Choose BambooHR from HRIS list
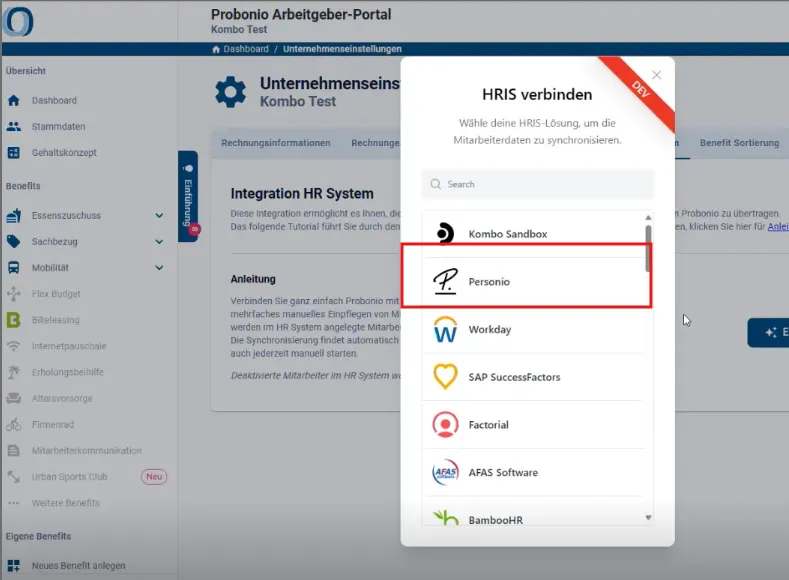Image resolution: width=789 pixels, height=580 pixels. coord(533,512)
